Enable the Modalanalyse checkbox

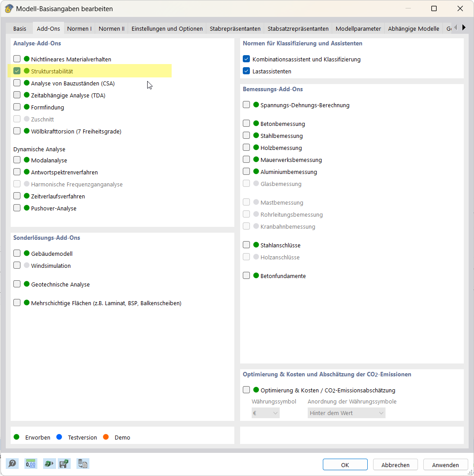tap(17, 160)
